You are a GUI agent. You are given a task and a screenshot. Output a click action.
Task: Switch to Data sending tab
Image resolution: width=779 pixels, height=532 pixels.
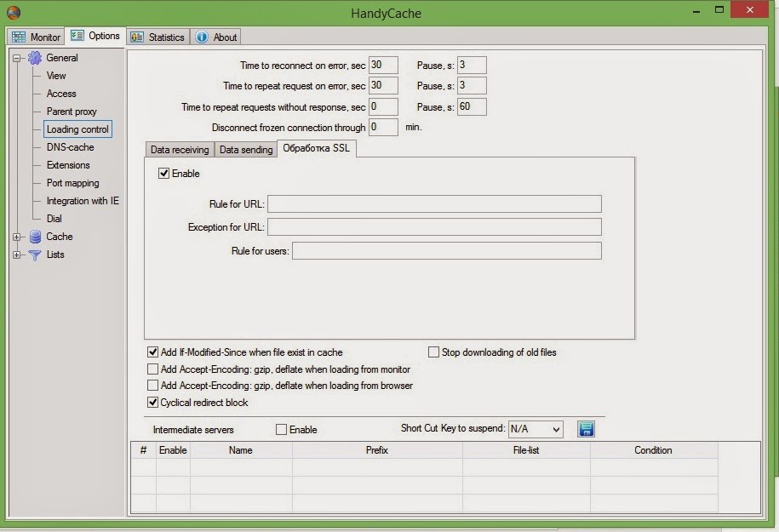246,150
